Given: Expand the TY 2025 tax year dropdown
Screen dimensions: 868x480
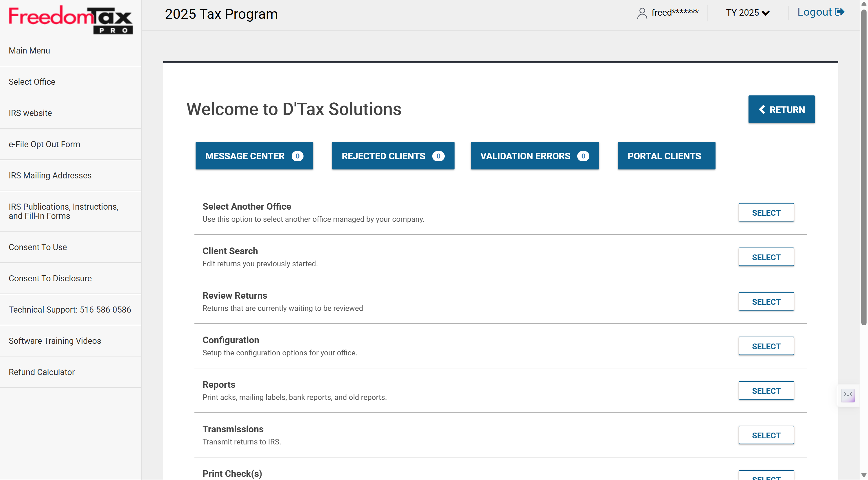Looking at the screenshot, I should pyautogui.click(x=748, y=13).
